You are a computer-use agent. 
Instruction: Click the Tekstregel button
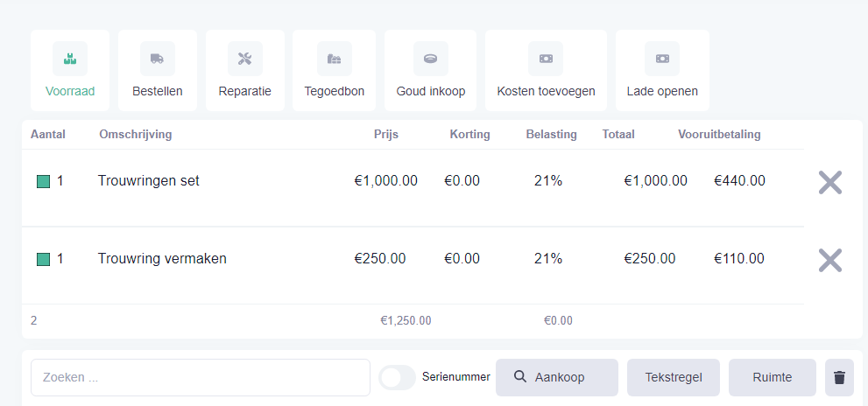click(673, 377)
